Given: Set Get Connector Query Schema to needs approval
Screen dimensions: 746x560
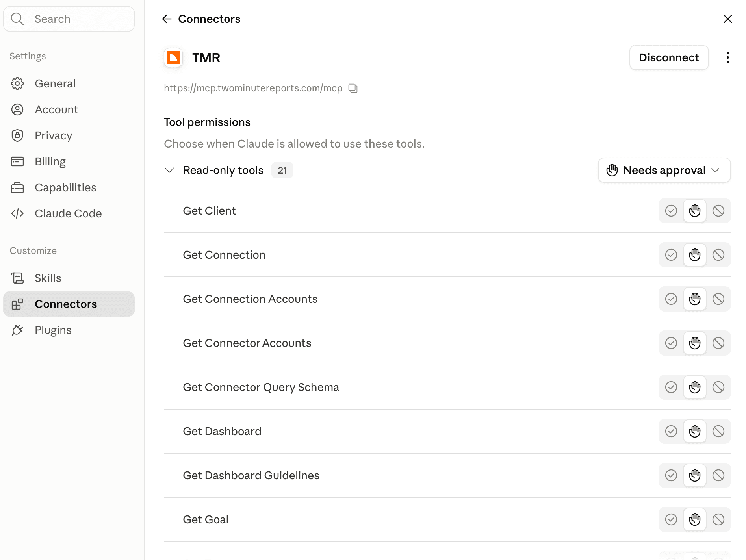Looking at the screenshot, I should 694,387.
